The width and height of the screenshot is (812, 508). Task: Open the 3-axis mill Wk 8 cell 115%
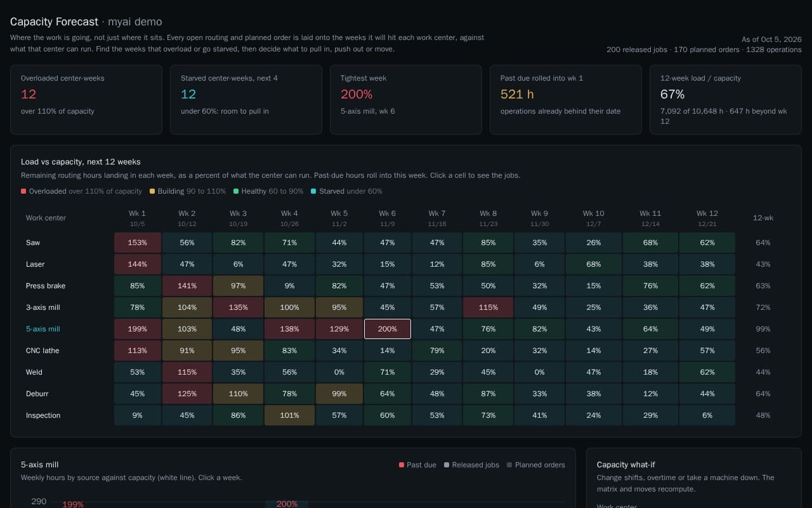pos(488,307)
